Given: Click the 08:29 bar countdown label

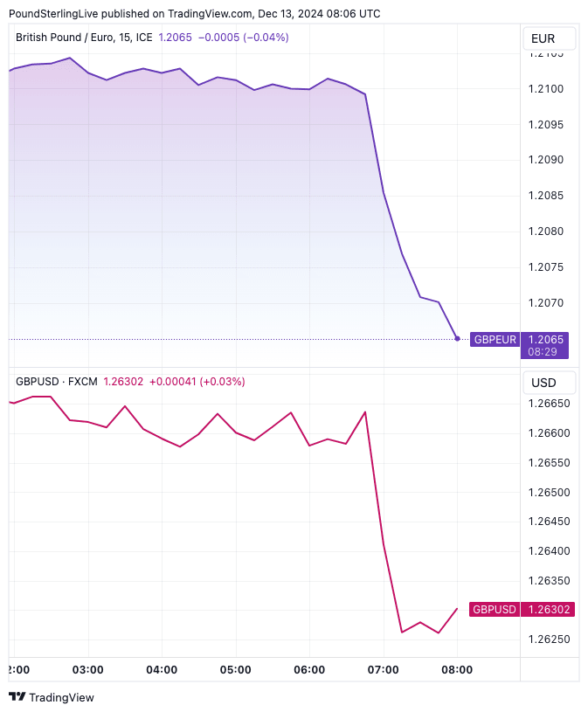Looking at the screenshot, I should (x=545, y=352).
